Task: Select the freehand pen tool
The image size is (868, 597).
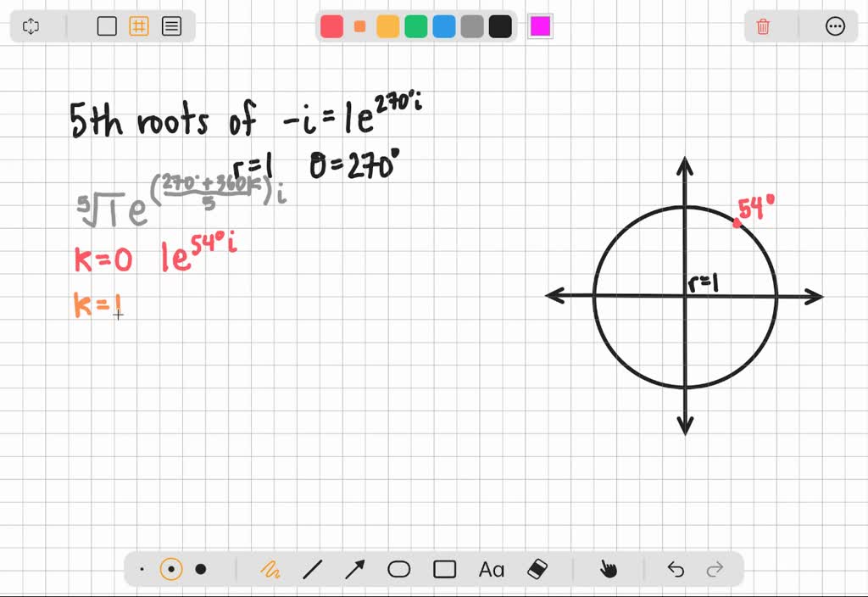Action: [270, 569]
